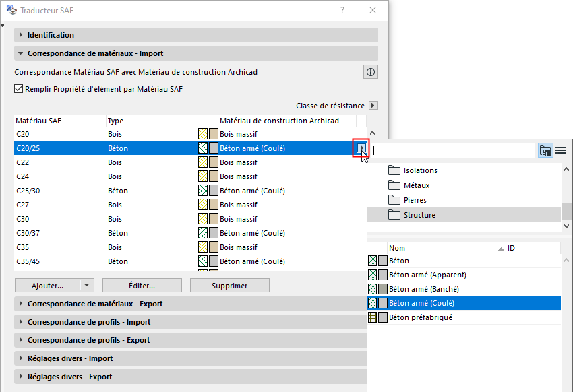Click the grey swatch of Béton armé (Banché)
The width and height of the screenshot is (573, 392).
[383, 289]
